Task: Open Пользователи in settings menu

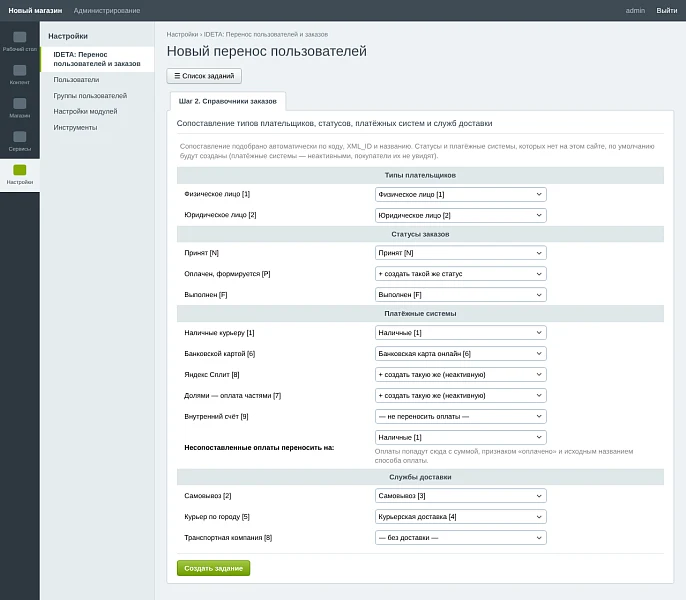Action: [x=76, y=80]
